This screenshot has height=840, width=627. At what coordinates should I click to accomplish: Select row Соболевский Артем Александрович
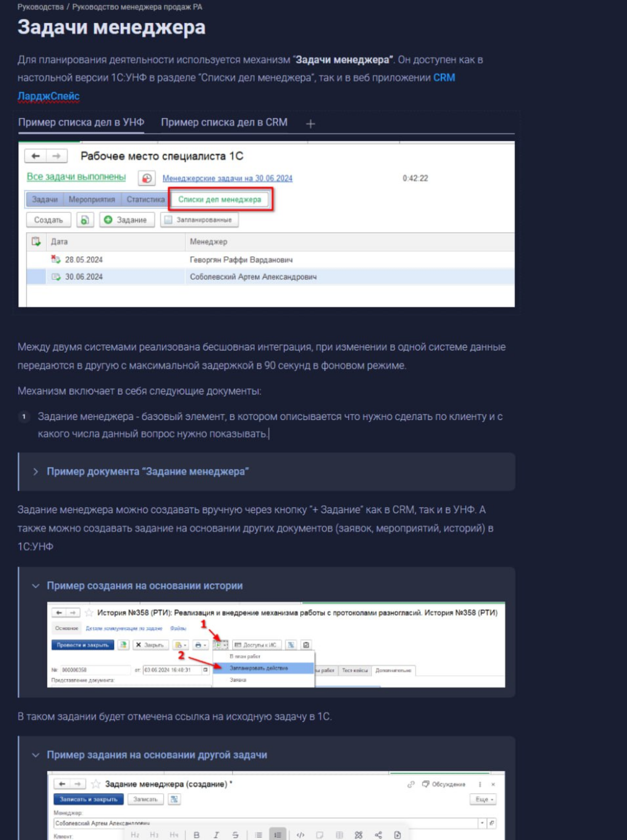pos(270,277)
